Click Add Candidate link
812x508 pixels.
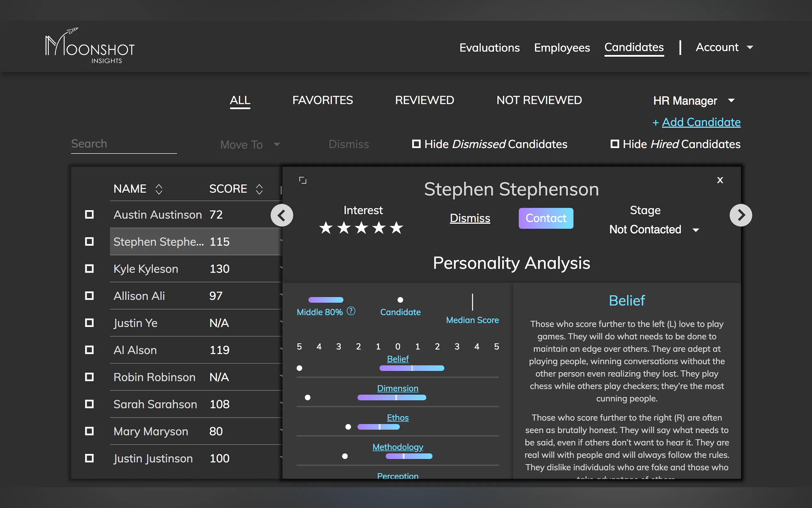[x=700, y=122]
